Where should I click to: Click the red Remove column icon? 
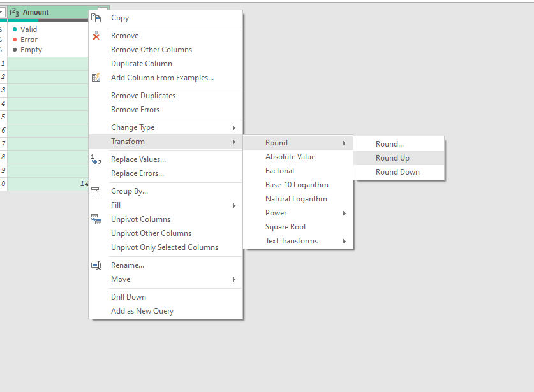96,36
